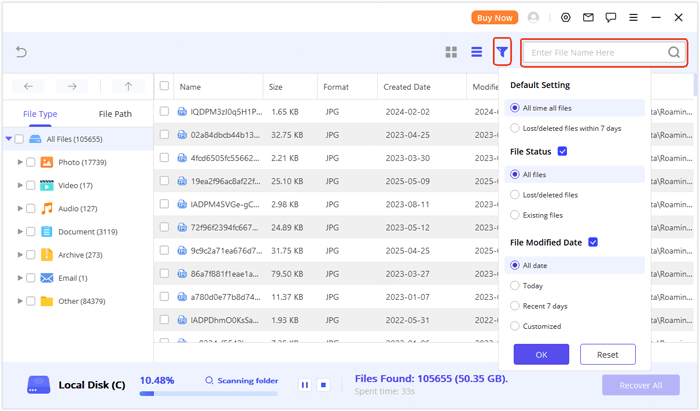This screenshot has height=411, width=700.
Task: Select Lost/deleted files within 7 days
Action: 515,128
